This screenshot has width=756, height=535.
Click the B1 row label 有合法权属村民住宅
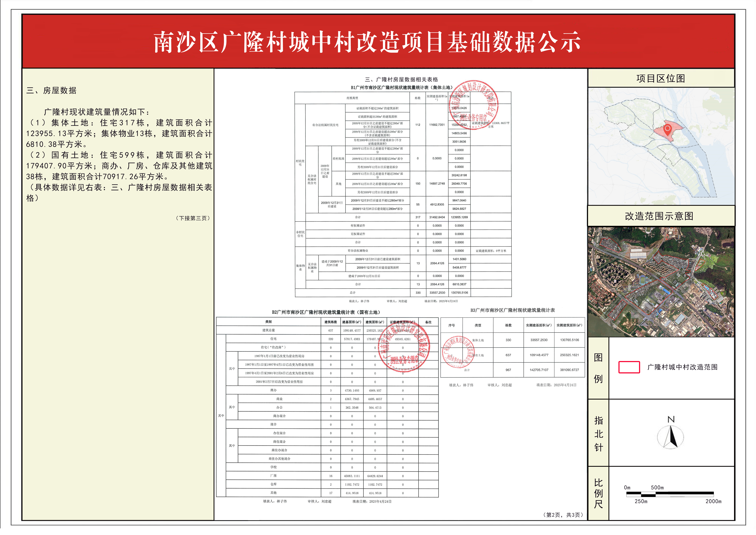click(325, 125)
